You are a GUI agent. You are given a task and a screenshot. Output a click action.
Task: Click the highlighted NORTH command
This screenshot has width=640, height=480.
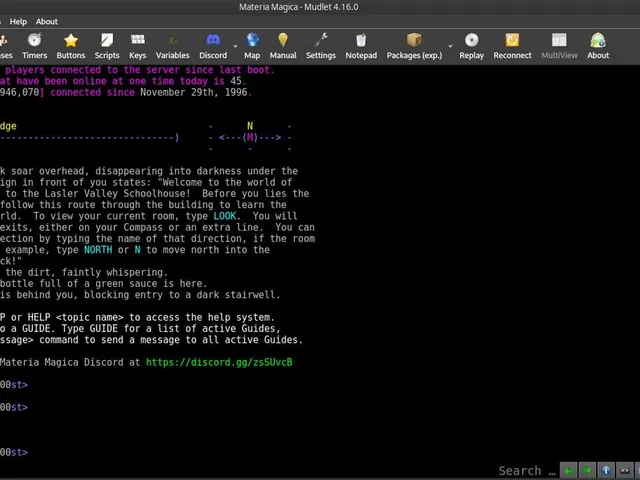(98, 250)
